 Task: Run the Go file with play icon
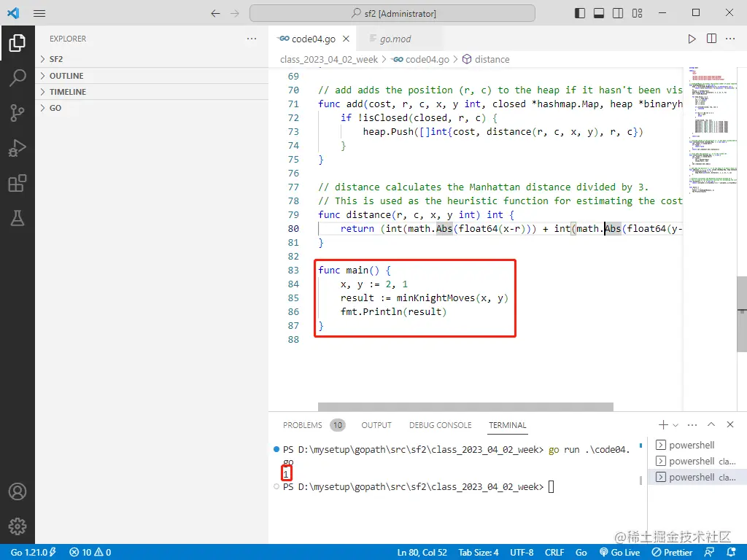[692, 39]
